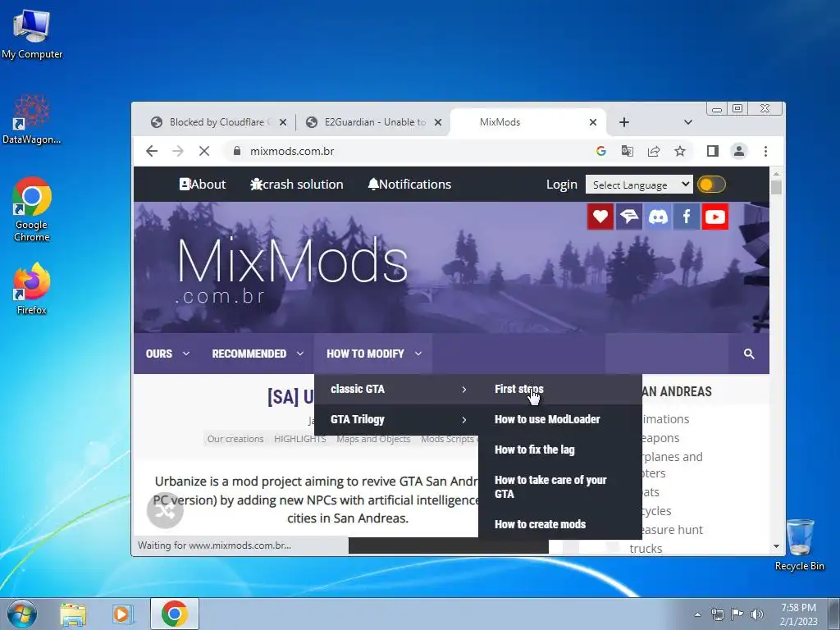The height and width of the screenshot is (630, 840).
Task: View site security lock icon
Action: 237,151
